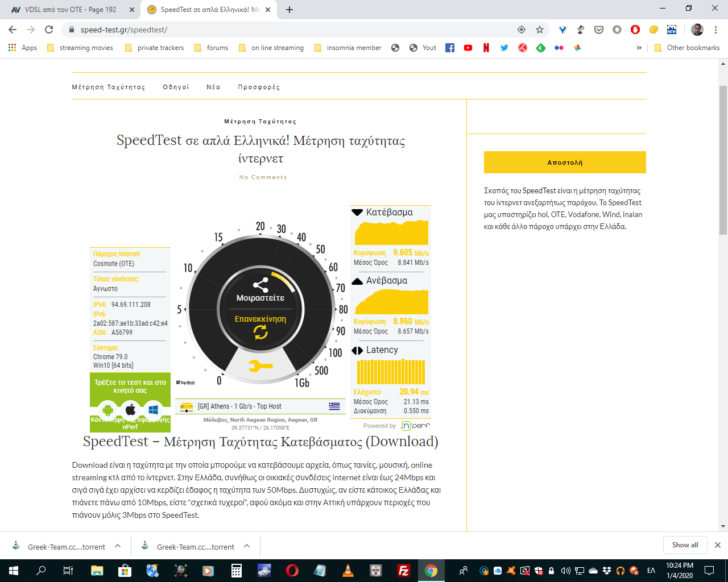Open the taskbar clock showing 10:24 PM
728x582 pixels.
click(680, 571)
